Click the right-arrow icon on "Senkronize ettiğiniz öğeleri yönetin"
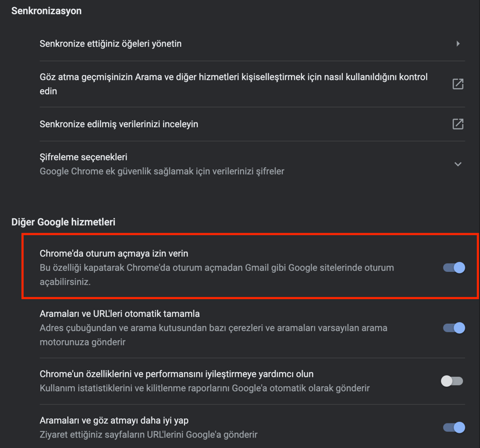 [458, 43]
